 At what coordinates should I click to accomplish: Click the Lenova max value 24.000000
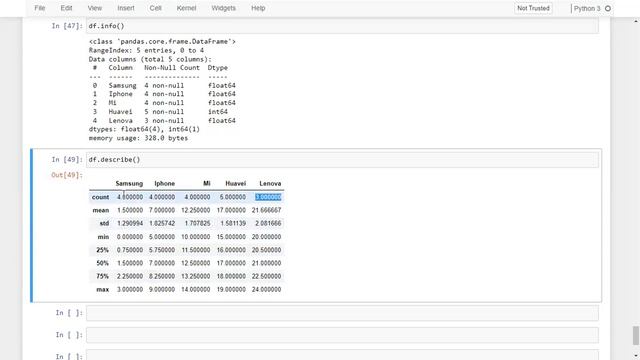coord(267,289)
